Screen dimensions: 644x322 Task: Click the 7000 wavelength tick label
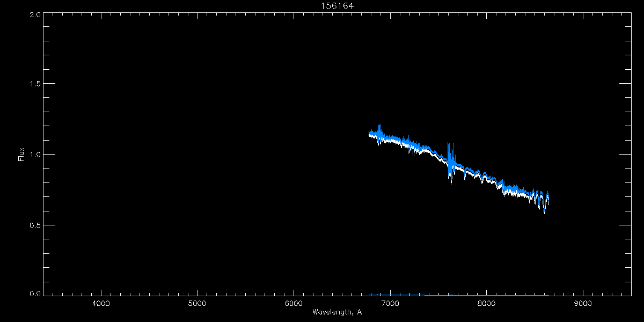pyautogui.click(x=390, y=304)
